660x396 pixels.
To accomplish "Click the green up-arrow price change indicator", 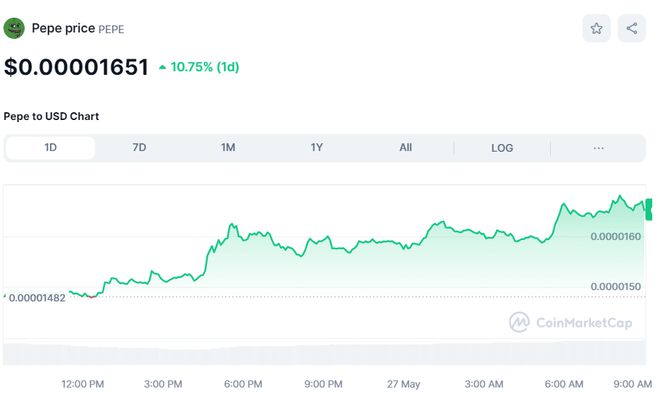I will coord(162,67).
